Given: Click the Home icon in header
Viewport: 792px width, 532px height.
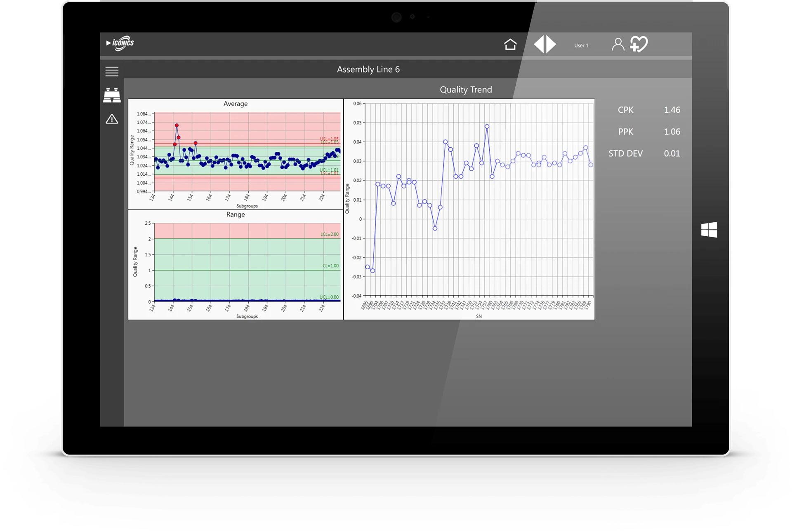Looking at the screenshot, I should [510, 44].
